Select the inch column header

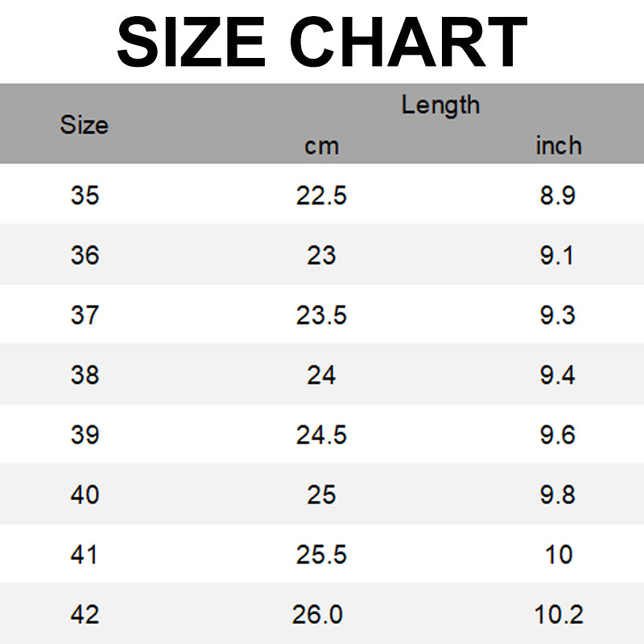558,146
